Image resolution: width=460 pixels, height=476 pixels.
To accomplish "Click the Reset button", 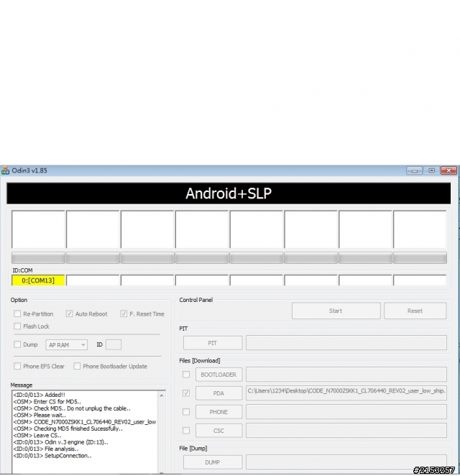I will [415, 311].
